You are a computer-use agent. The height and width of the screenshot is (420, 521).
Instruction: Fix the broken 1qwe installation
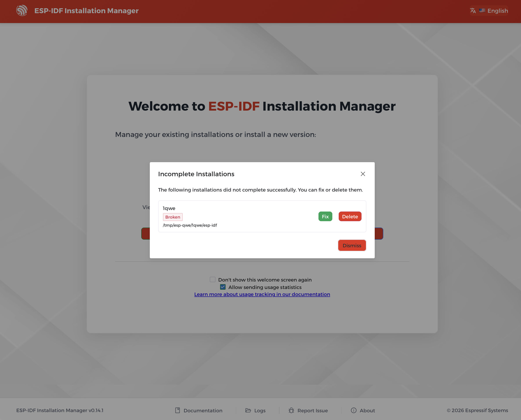click(x=325, y=217)
